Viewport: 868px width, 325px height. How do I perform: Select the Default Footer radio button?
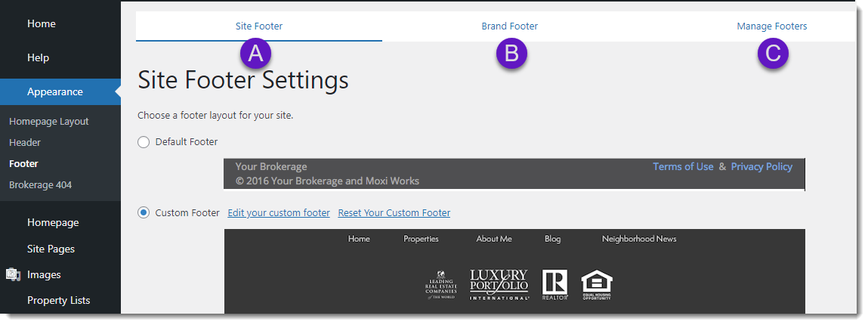point(144,142)
